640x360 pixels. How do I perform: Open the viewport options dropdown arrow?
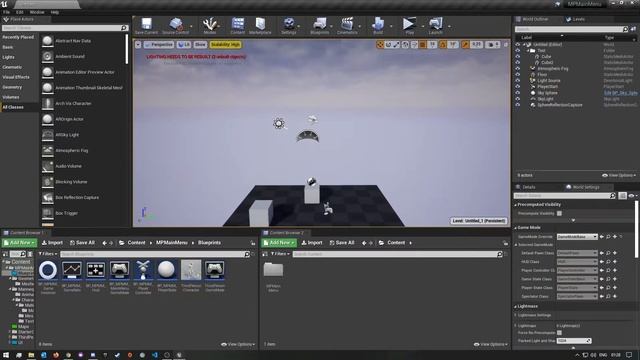pyautogui.click(x=138, y=44)
